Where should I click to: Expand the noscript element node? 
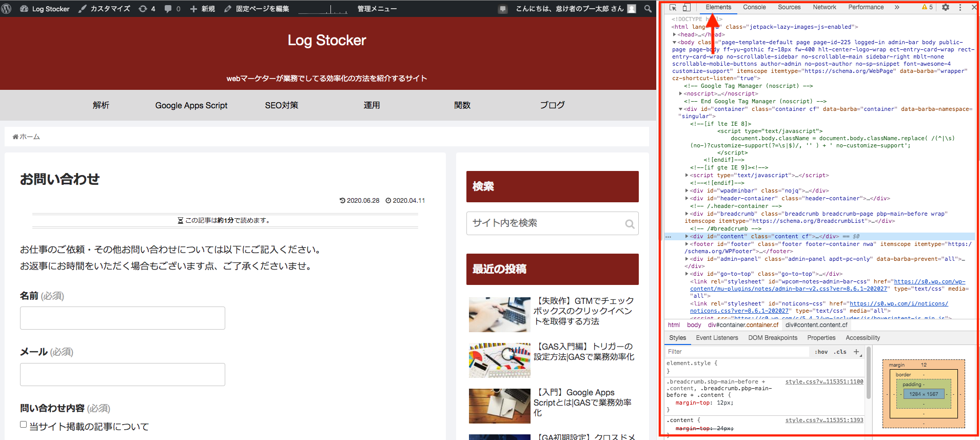point(681,93)
